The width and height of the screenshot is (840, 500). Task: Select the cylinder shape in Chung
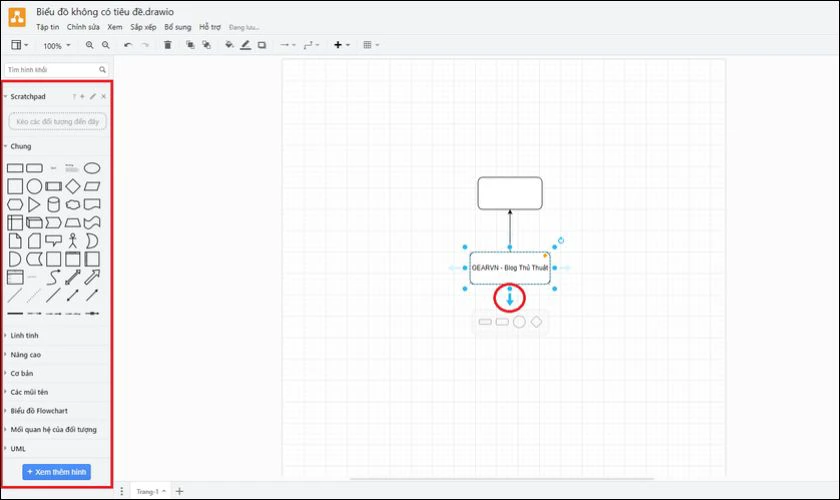click(54, 205)
